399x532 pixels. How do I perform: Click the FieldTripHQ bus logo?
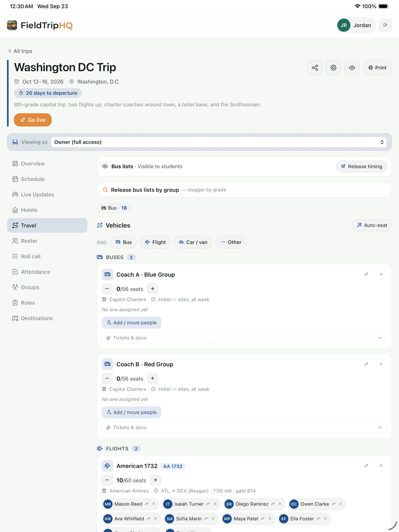click(x=12, y=25)
